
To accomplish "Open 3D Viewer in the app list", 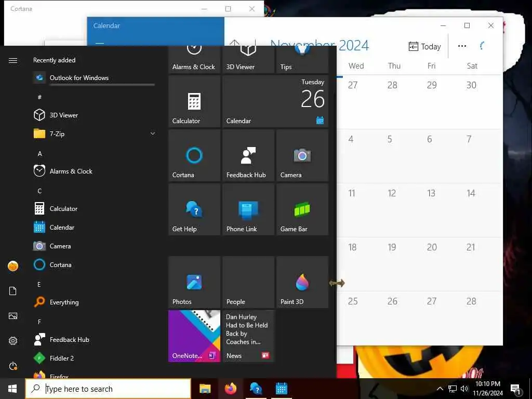I will pyautogui.click(x=95, y=115).
